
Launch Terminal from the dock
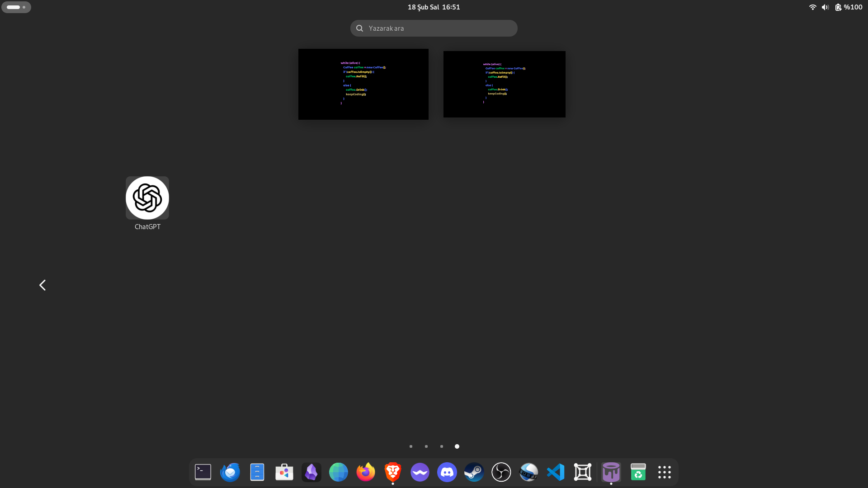click(x=203, y=472)
